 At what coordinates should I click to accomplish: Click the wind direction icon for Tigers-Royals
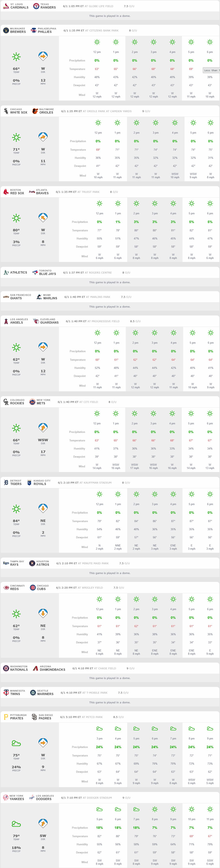[43, 508]
